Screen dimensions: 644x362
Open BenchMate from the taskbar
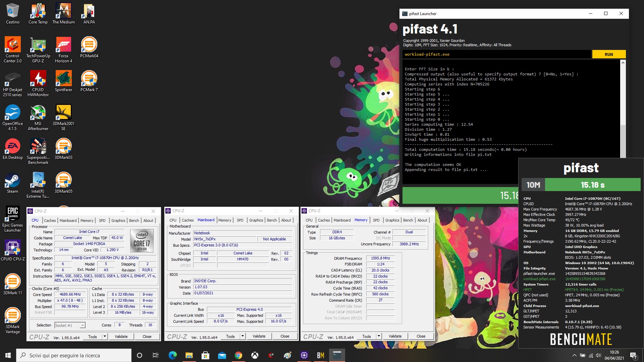321,355
